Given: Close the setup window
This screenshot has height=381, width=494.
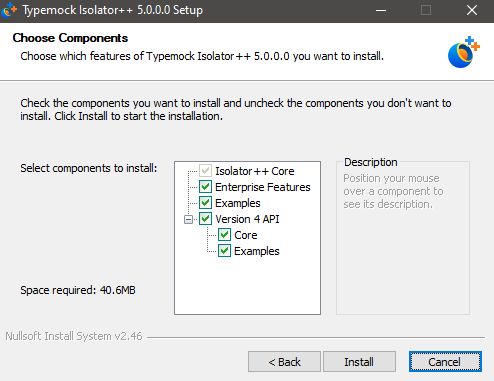Looking at the screenshot, I should (472, 10).
